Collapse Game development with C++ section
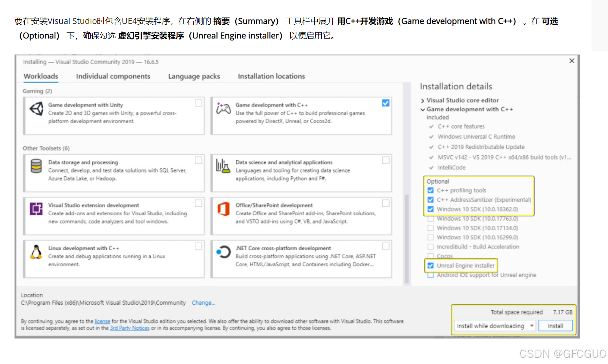The height and width of the screenshot is (364, 608). click(423, 109)
